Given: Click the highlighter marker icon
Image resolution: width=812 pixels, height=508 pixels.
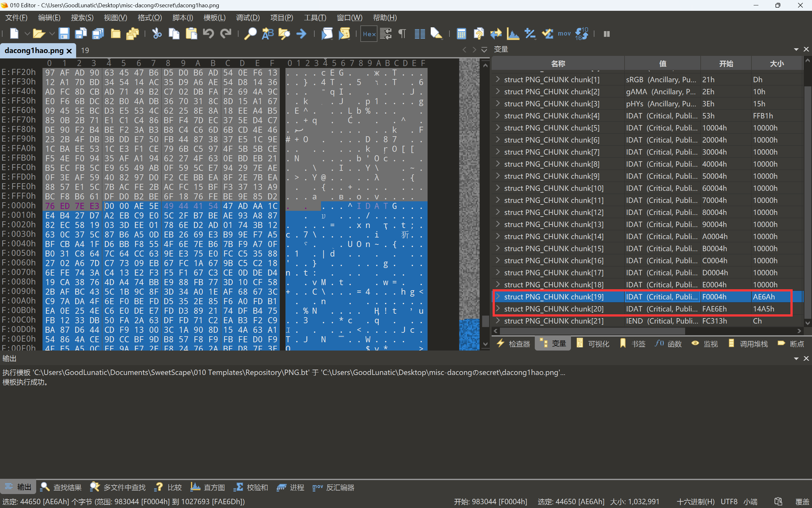Looking at the screenshot, I should pyautogui.click(x=436, y=34).
